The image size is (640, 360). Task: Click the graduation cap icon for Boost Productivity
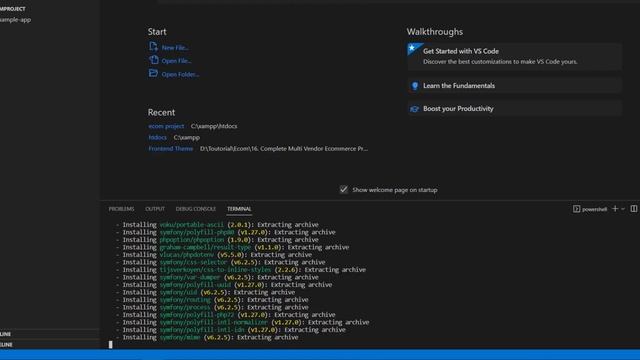click(x=415, y=109)
